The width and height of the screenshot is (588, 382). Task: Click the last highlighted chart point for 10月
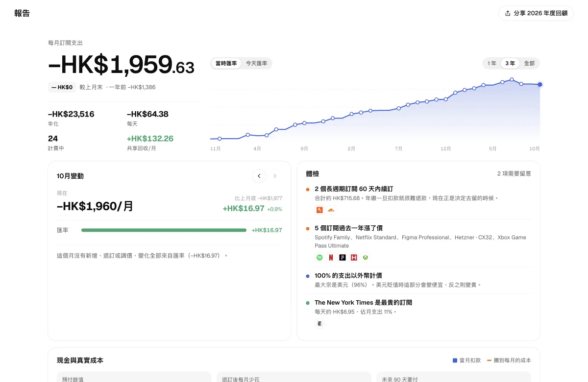540,84
